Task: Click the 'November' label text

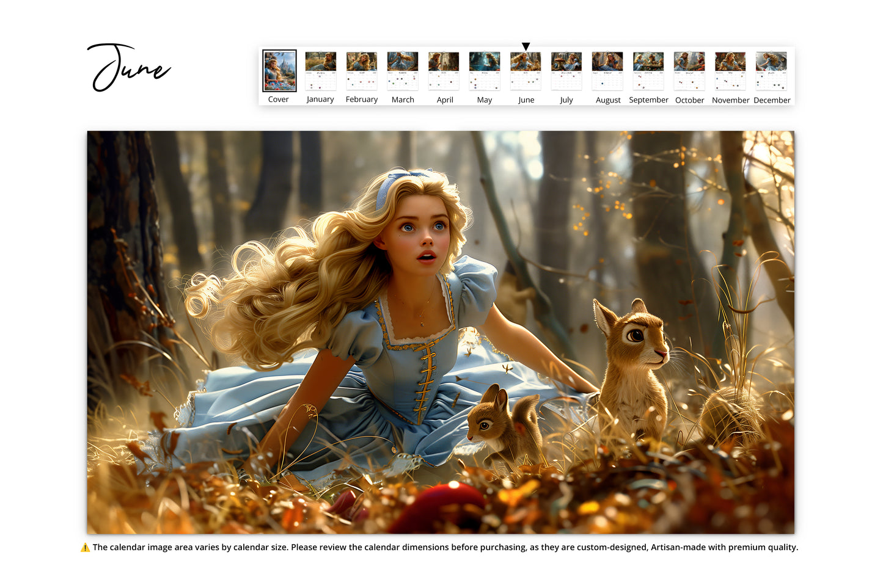Action: click(x=730, y=100)
